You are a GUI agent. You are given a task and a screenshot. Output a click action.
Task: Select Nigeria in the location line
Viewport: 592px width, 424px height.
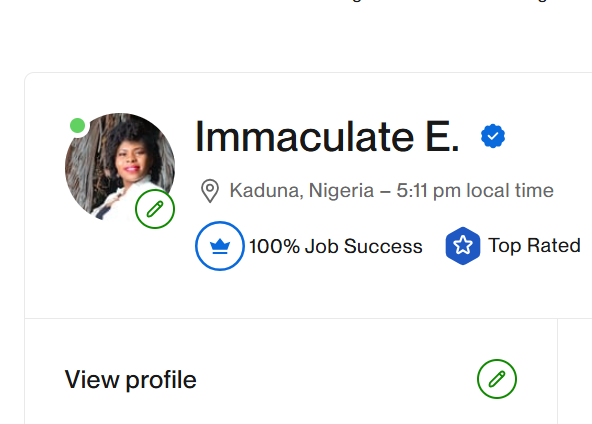pyautogui.click(x=341, y=191)
